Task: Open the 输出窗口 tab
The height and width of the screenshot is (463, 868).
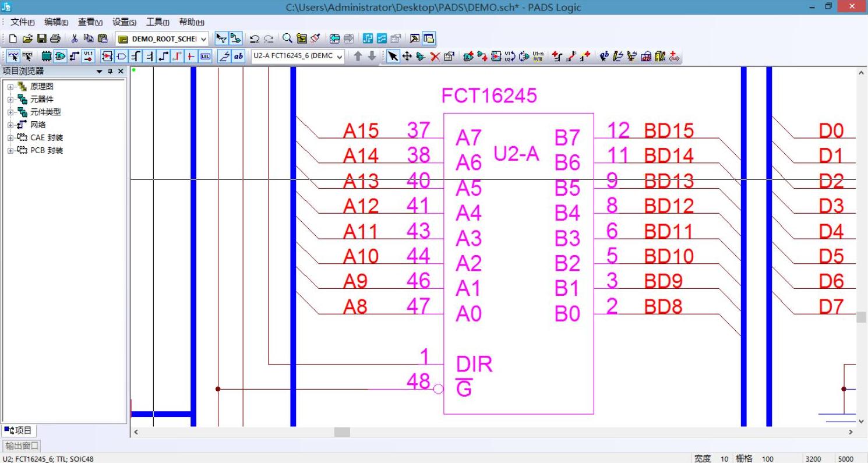Action: click(x=22, y=446)
